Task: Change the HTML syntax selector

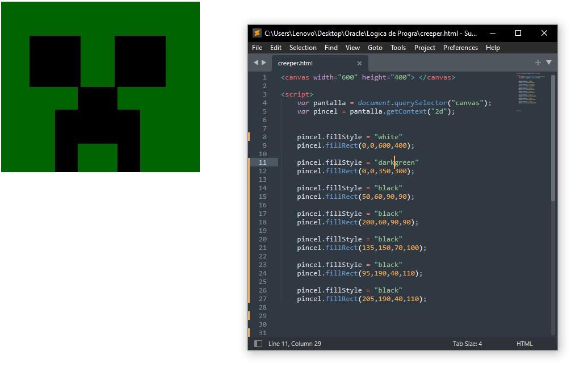Action: click(524, 344)
